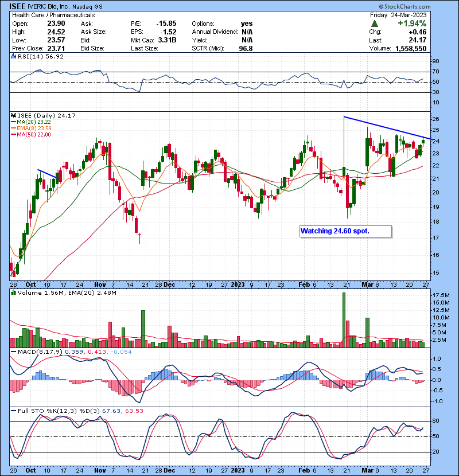Screen dimensions: 459x476
Task: Click the +1.94% percent change value
Action: (412, 24)
